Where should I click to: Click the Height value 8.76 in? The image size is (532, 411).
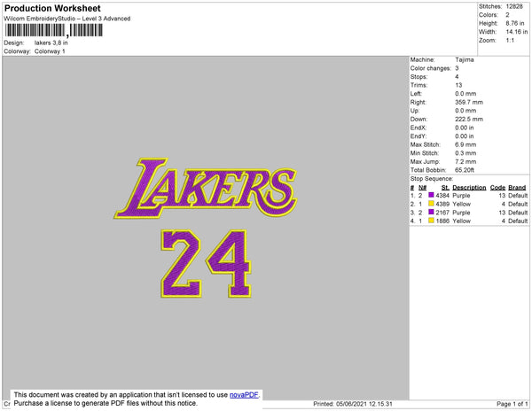[x=515, y=23]
